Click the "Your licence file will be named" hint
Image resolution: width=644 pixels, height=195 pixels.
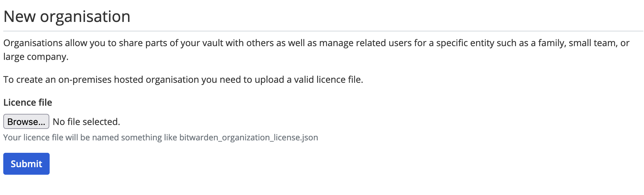point(61,137)
